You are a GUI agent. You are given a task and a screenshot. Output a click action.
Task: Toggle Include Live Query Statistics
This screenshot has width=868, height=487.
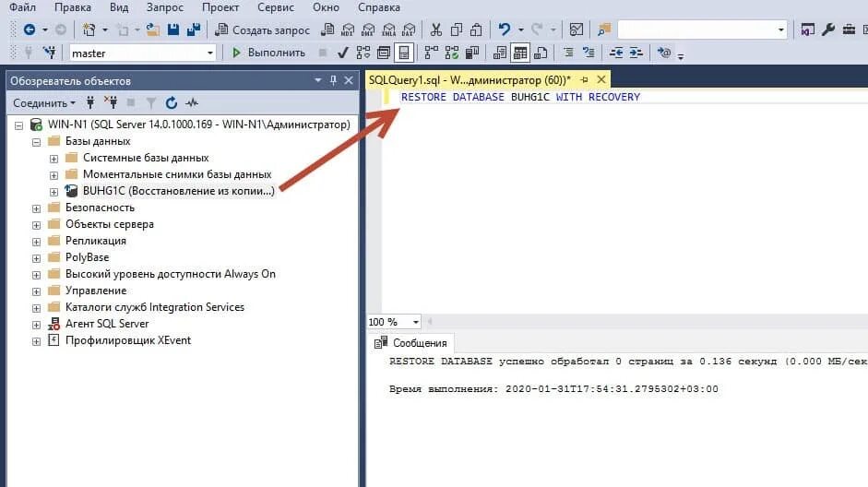tap(452, 53)
